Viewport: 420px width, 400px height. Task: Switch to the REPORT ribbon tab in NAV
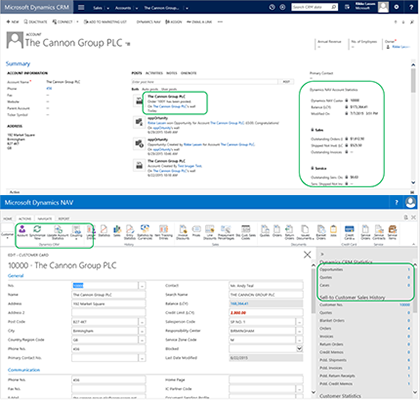tap(64, 219)
